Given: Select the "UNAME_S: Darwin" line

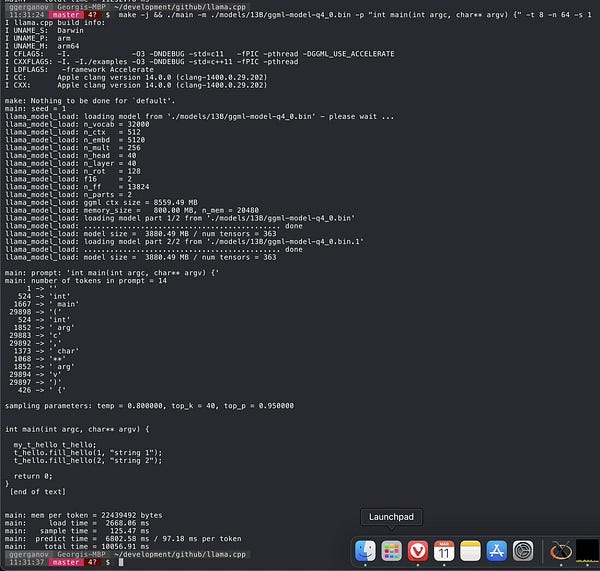Looking at the screenshot, I should 44,31.
